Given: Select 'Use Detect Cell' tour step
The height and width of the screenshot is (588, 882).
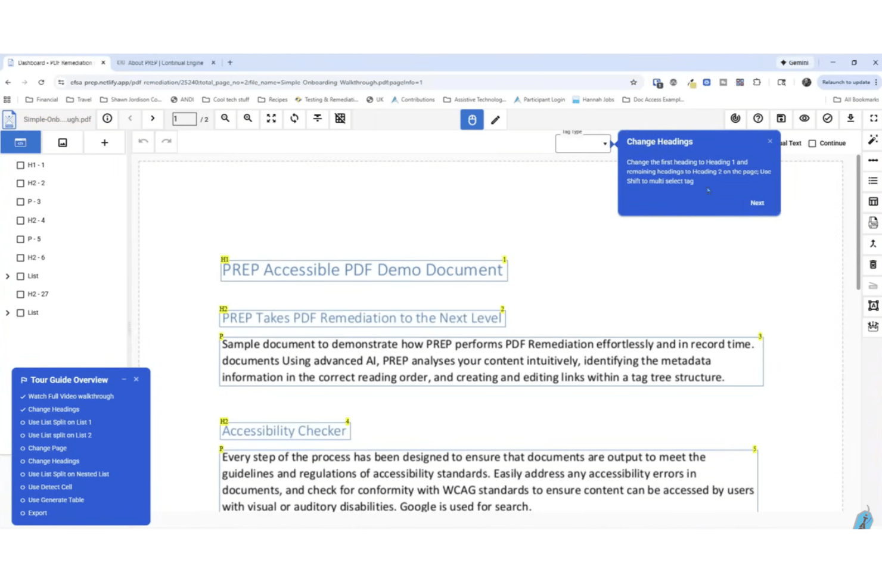Looking at the screenshot, I should click(50, 487).
